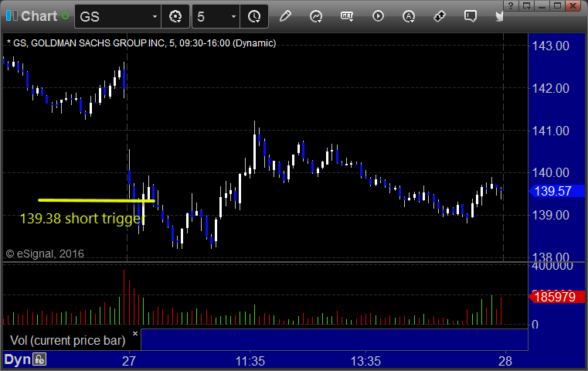Click the 11:35 time axis label
The height and width of the screenshot is (371, 588).
(250, 361)
